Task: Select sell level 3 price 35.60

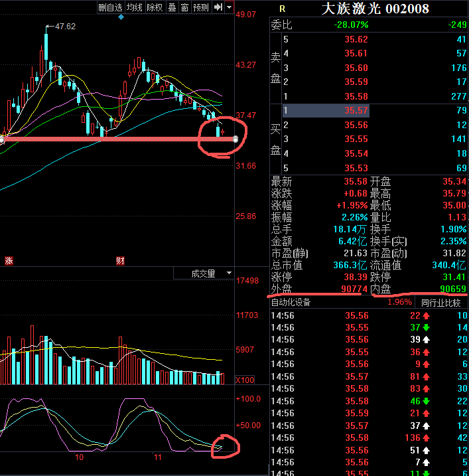Action: click(356, 68)
